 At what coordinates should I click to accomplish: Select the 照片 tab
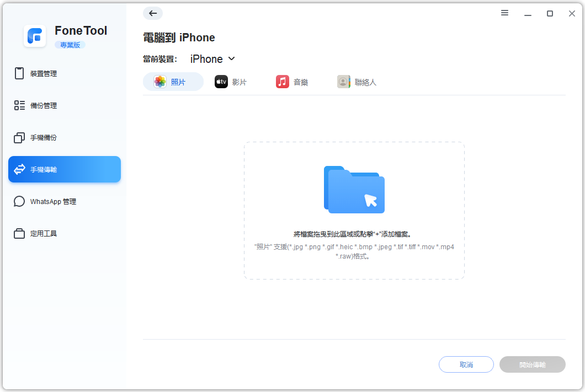pyautogui.click(x=173, y=82)
